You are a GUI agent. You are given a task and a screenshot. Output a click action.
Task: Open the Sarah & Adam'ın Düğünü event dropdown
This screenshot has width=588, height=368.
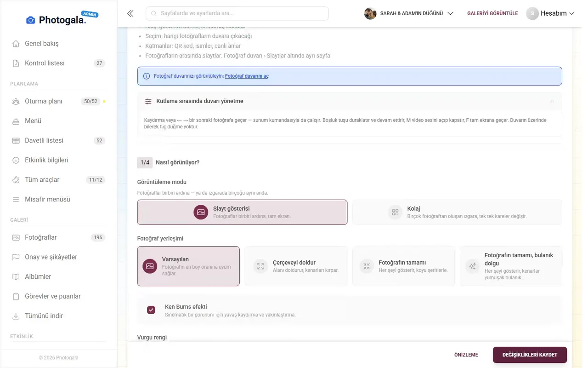pos(409,13)
